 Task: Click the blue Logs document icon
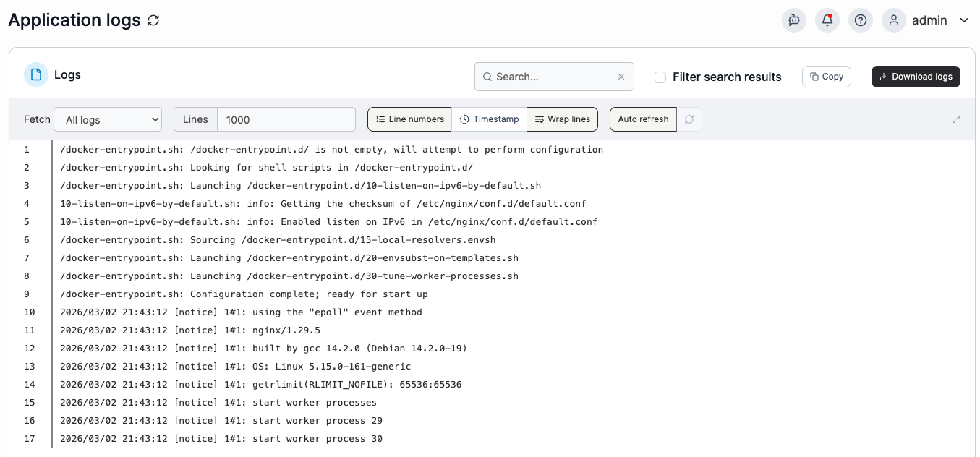tap(36, 74)
